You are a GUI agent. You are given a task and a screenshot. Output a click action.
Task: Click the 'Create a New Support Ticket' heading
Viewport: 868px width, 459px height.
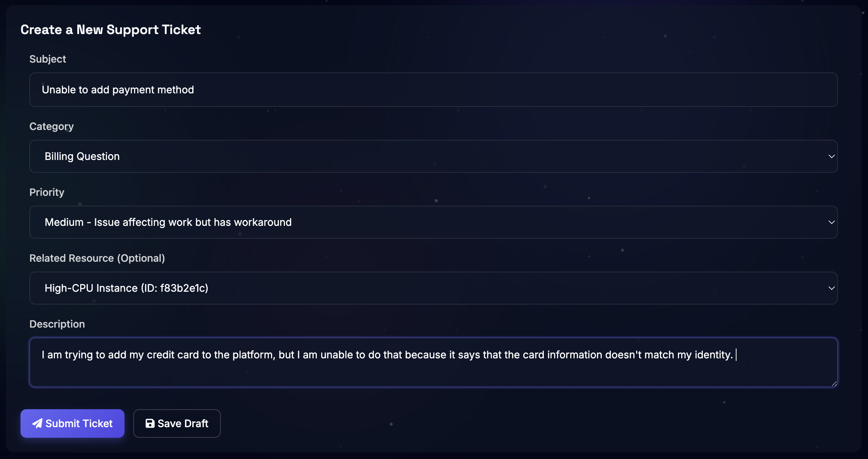click(x=111, y=30)
